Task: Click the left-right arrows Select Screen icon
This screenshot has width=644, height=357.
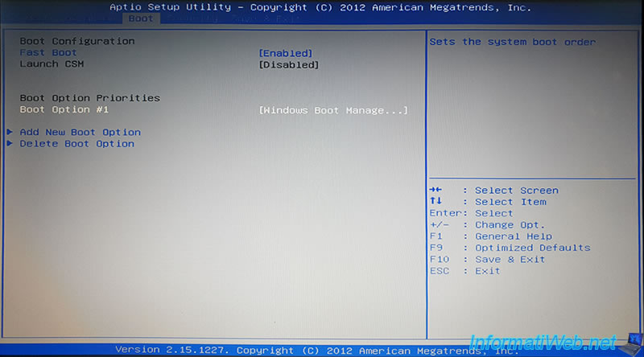Action: click(436, 191)
